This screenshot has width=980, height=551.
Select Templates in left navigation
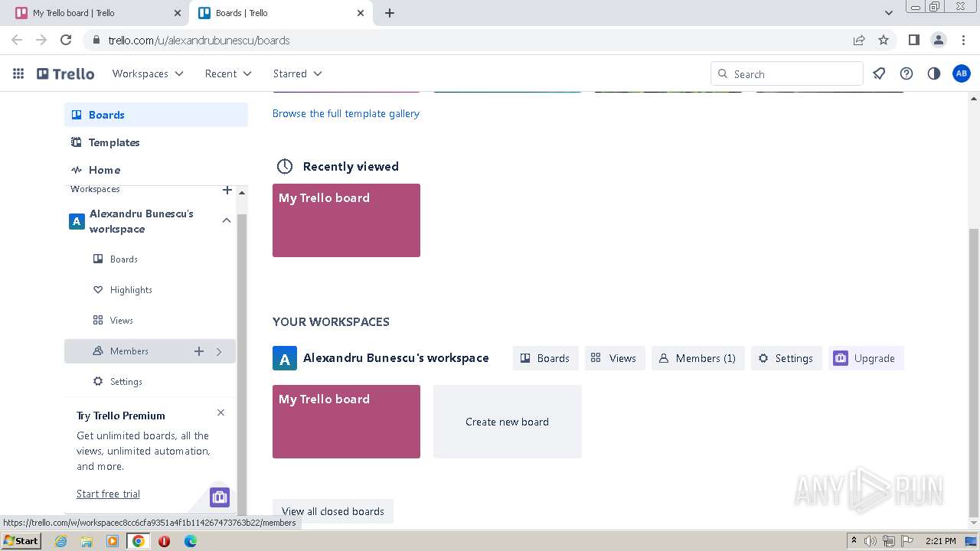coord(156,142)
